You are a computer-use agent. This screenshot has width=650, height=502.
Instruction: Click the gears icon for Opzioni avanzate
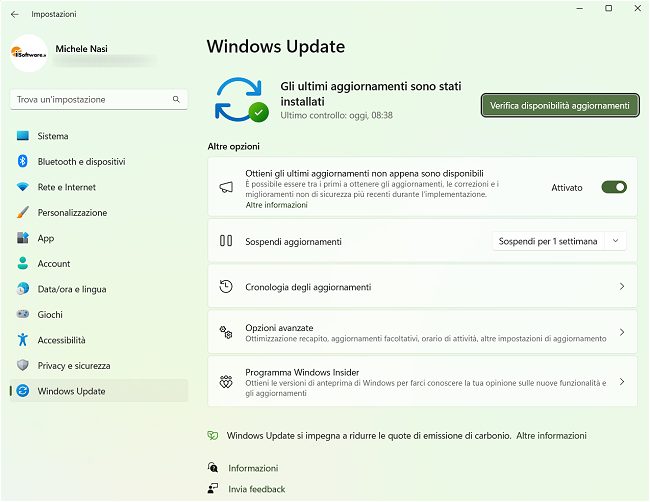coord(226,332)
